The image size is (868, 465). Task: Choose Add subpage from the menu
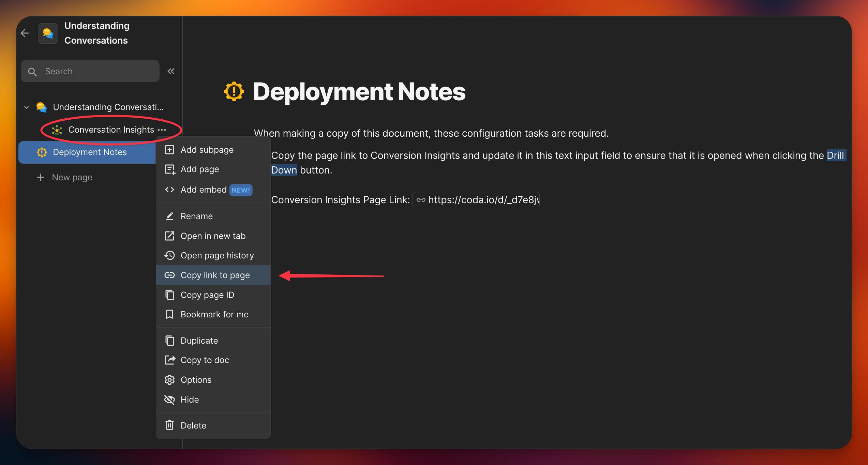click(213, 150)
